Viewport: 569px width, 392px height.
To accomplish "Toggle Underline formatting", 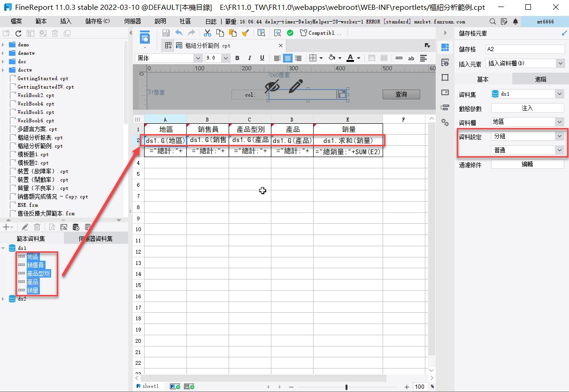I will pos(262,58).
